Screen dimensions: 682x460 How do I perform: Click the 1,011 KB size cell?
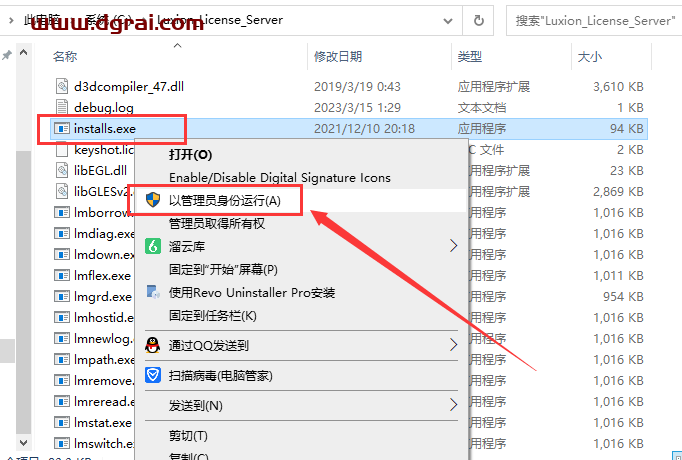[x=618, y=276]
